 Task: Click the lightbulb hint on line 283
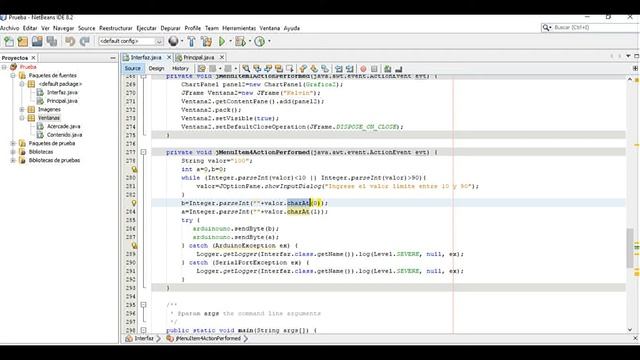134,203
